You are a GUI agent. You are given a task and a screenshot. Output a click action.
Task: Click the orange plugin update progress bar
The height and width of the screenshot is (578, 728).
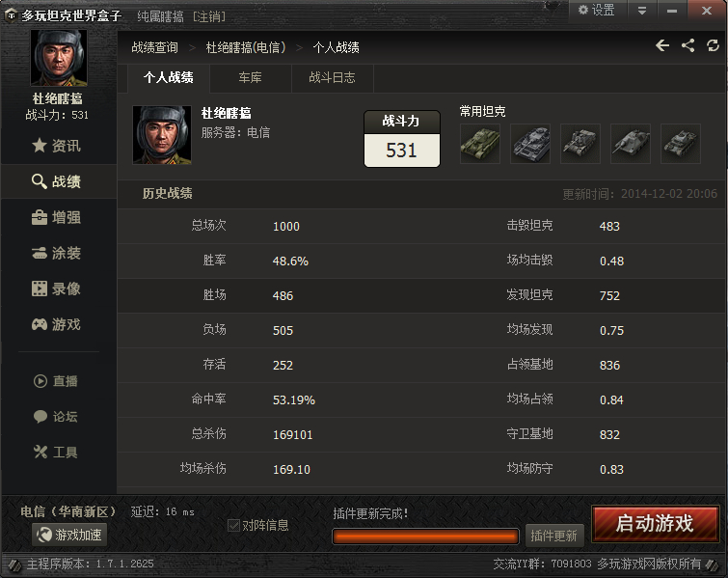coord(426,537)
